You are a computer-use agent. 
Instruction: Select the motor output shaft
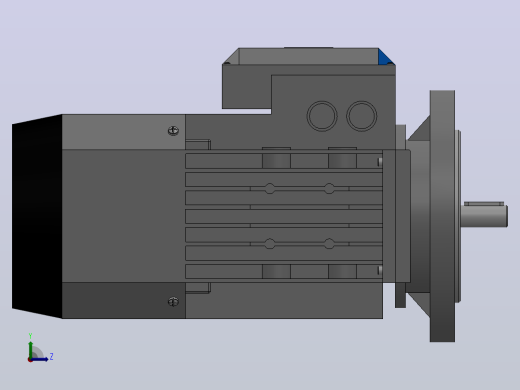[484, 216]
